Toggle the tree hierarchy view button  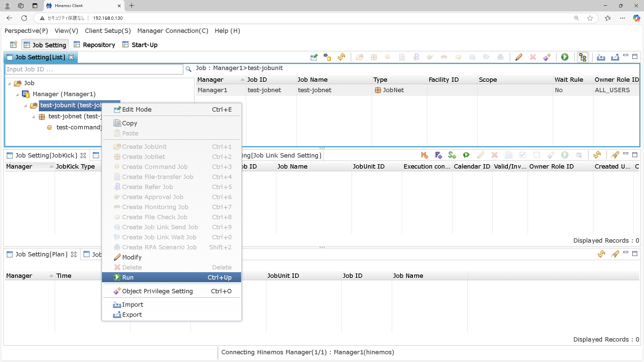(583, 57)
